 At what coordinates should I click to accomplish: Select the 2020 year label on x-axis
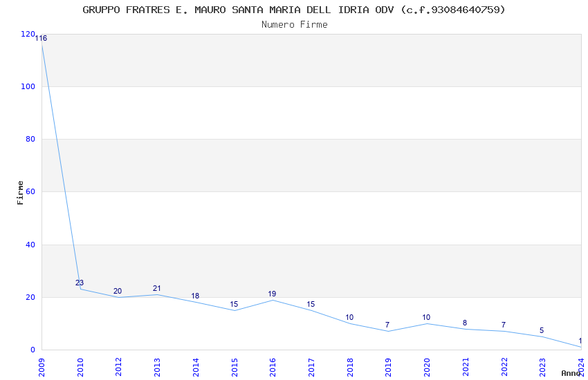[427, 368]
